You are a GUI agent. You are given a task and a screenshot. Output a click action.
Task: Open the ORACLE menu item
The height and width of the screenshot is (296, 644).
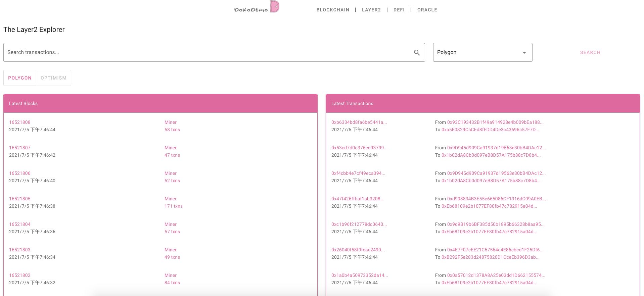427,10
